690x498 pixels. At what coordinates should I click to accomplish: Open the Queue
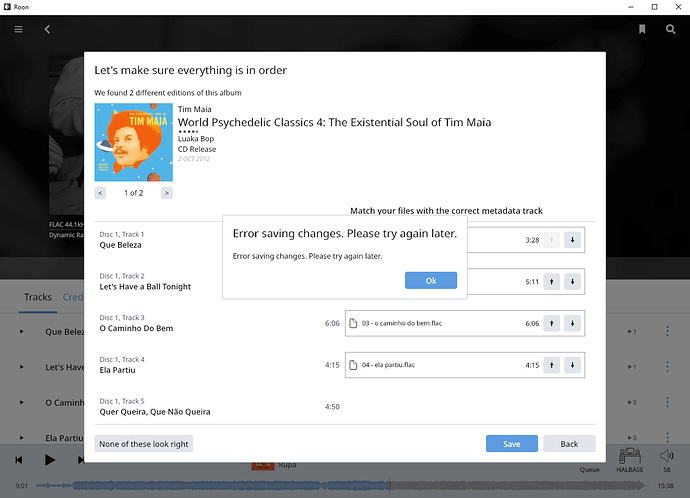(x=590, y=469)
